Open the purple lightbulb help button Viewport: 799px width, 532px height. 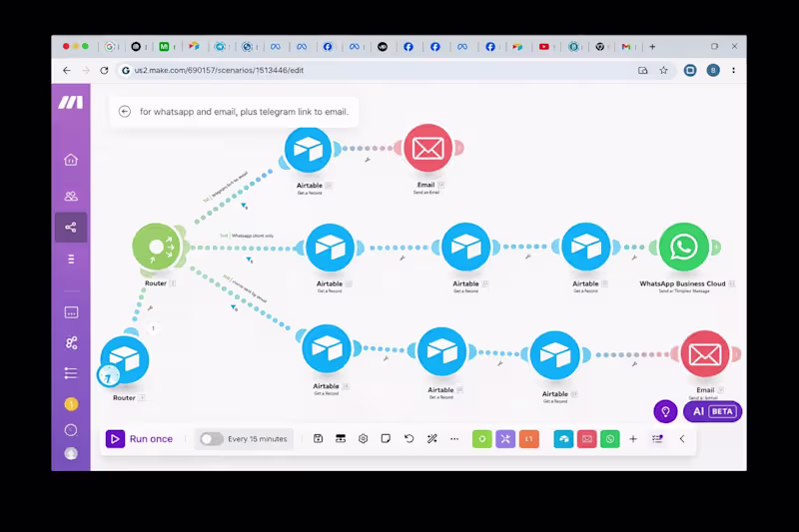tap(665, 411)
